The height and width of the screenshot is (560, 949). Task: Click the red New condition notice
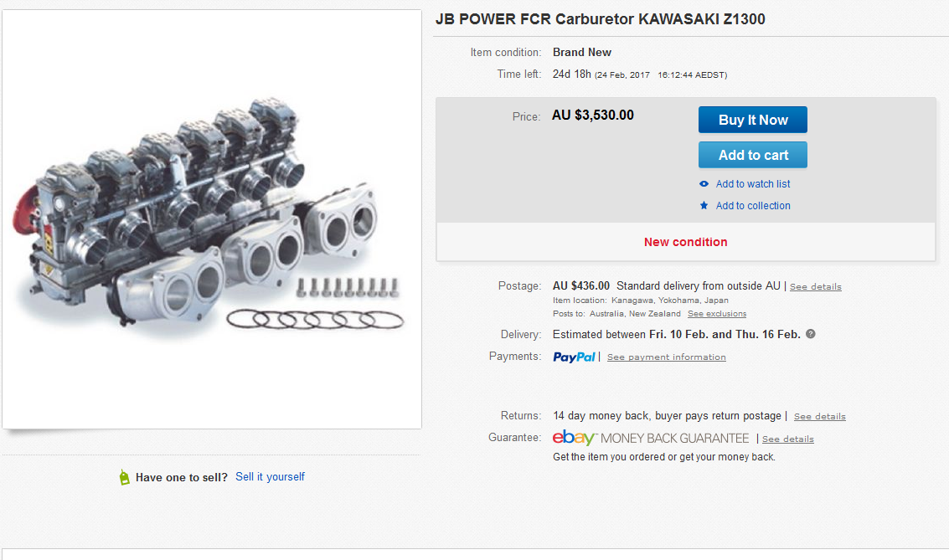pos(685,242)
